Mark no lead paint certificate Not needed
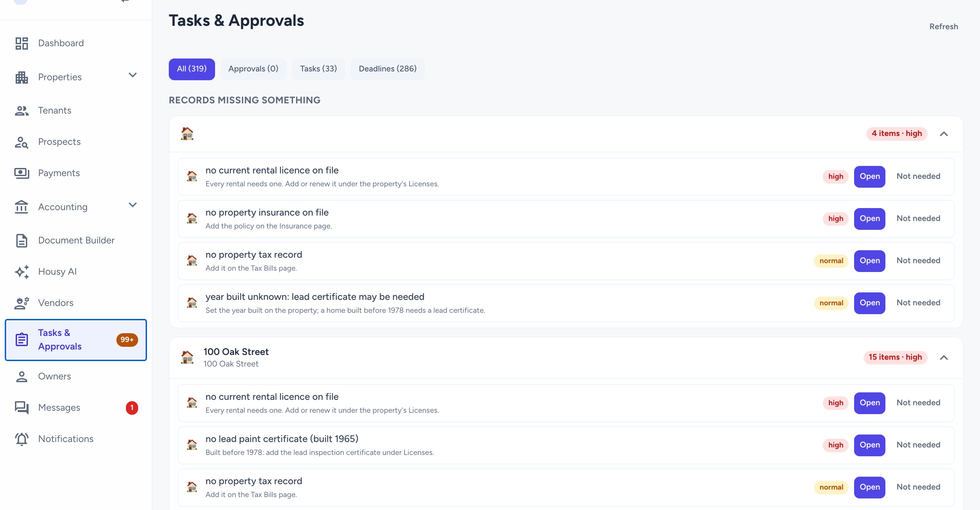Screen dimensions: 980x510 pyautogui.click(x=918, y=445)
